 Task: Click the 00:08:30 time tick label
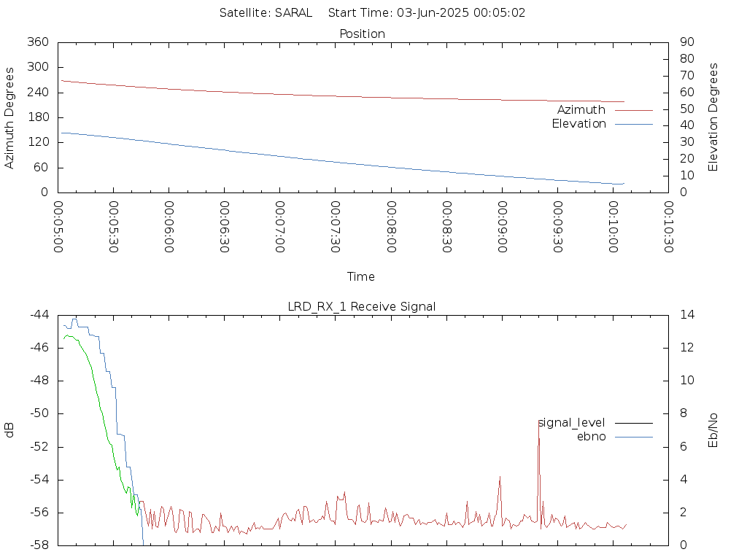[446, 227]
